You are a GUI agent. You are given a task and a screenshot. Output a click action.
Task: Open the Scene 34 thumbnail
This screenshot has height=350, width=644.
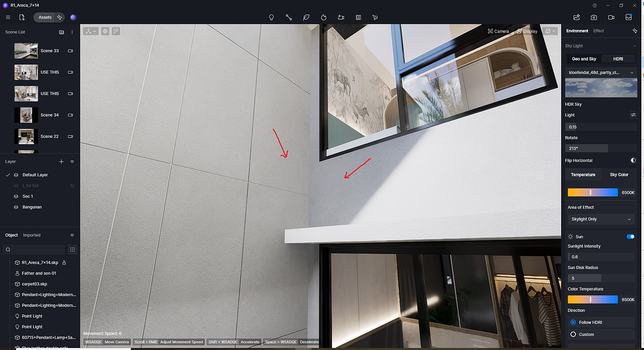(26, 115)
